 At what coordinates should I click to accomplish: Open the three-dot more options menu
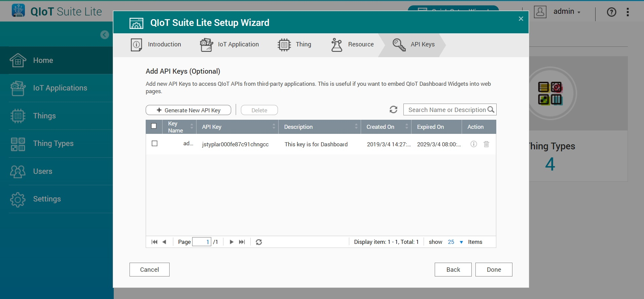tap(628, 12)
